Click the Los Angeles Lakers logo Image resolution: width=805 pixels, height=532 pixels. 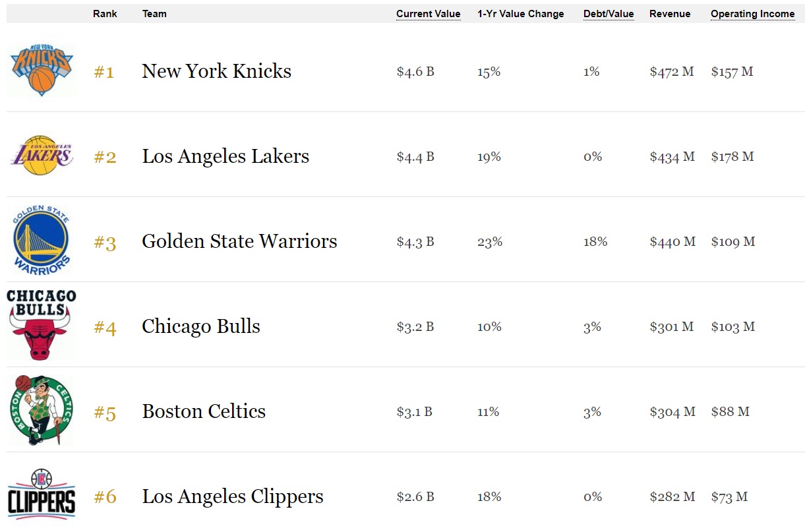(x=42, y=156)
